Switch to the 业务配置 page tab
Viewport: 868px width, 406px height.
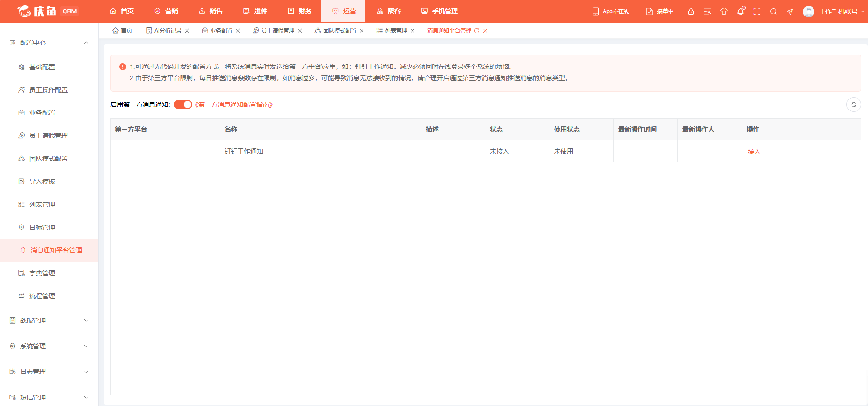click(218, 31)
